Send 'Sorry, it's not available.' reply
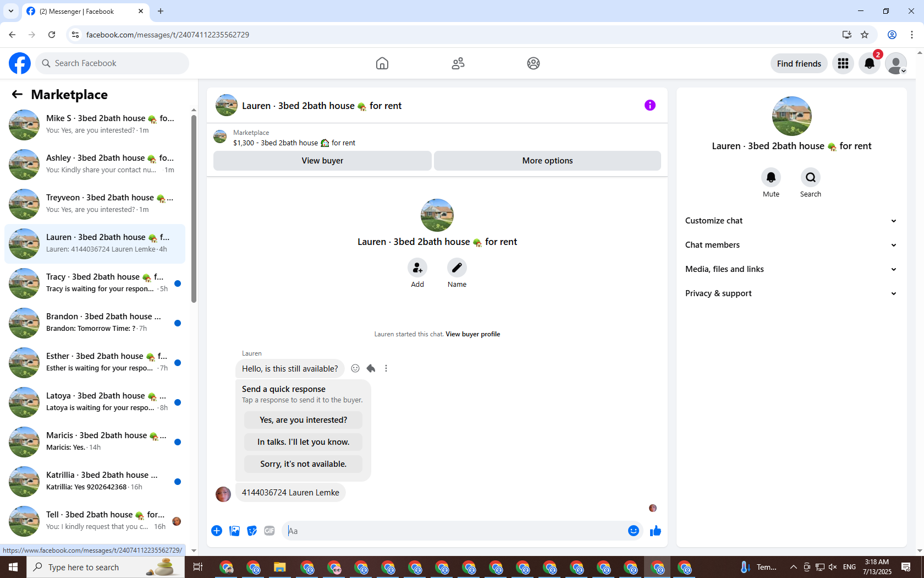Viewport: 924px width, 578px height. point(303,464)
